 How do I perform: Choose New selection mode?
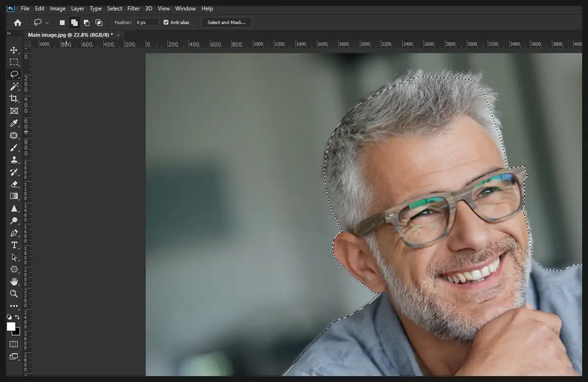[x=62, y=23]
